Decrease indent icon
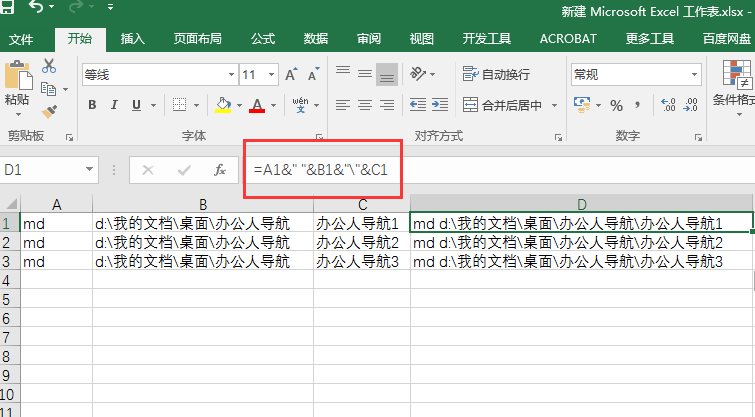This screenshot has width=755, height=417. [417, 105]
